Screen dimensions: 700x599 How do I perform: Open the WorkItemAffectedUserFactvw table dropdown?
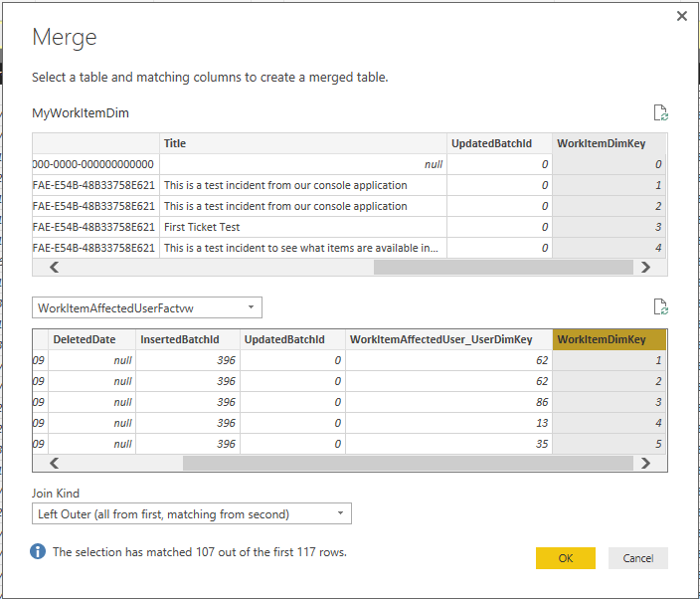pyautogui.click(x=147, y=307)
